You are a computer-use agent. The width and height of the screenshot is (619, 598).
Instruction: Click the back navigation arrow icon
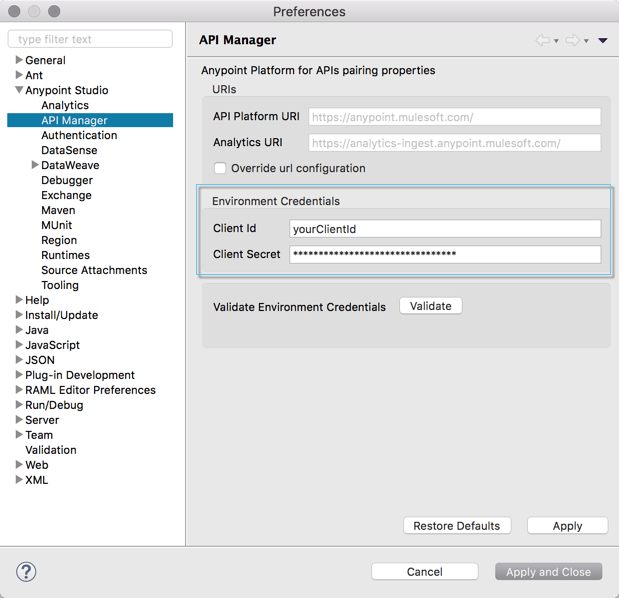point(543,40)
